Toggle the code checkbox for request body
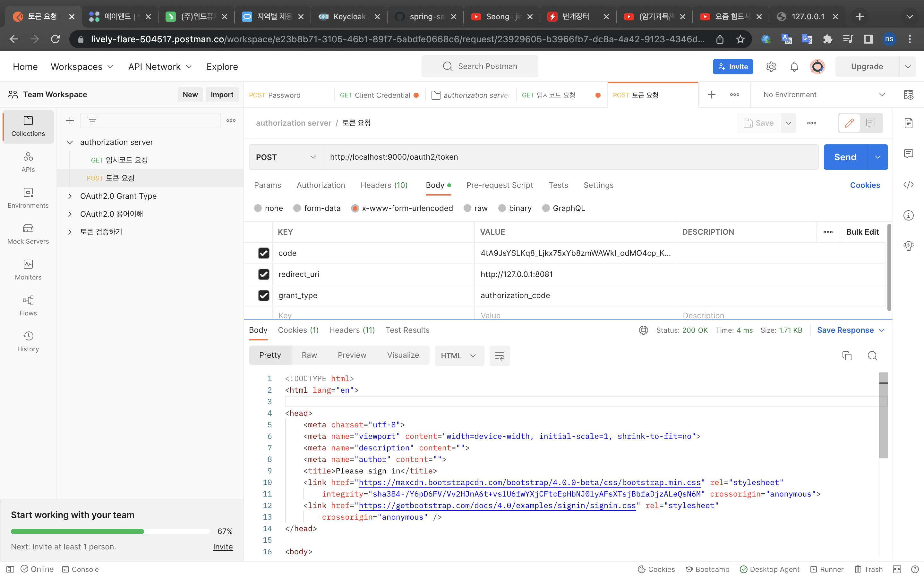 (x=263, y=253)
